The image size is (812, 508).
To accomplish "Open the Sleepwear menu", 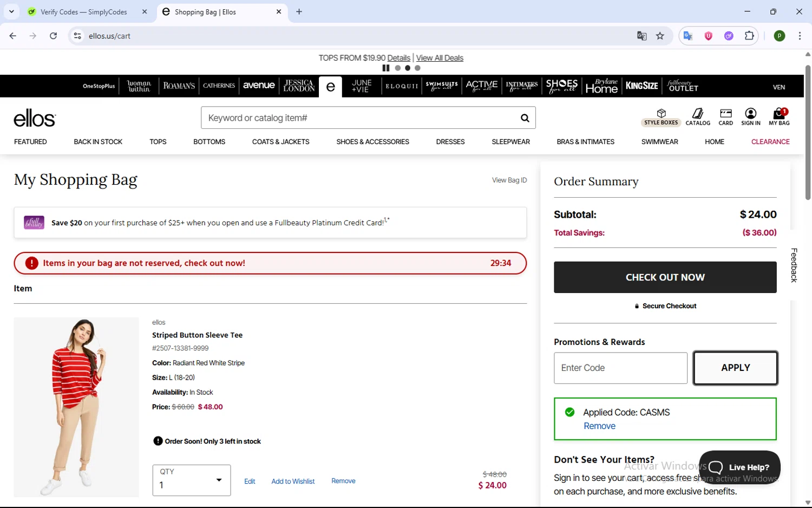I will pos(510,142).
